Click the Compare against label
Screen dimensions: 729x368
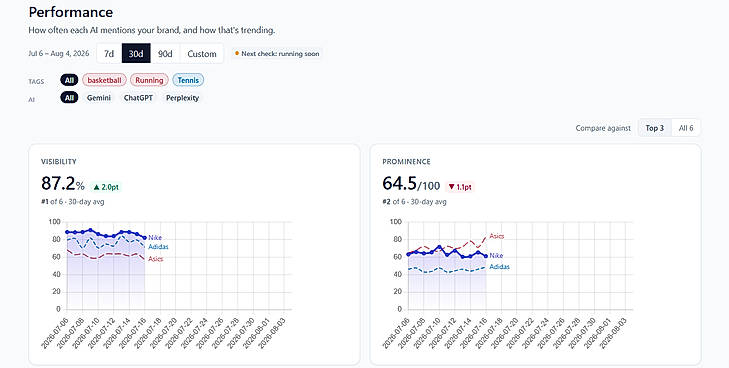tap(603, 128)
